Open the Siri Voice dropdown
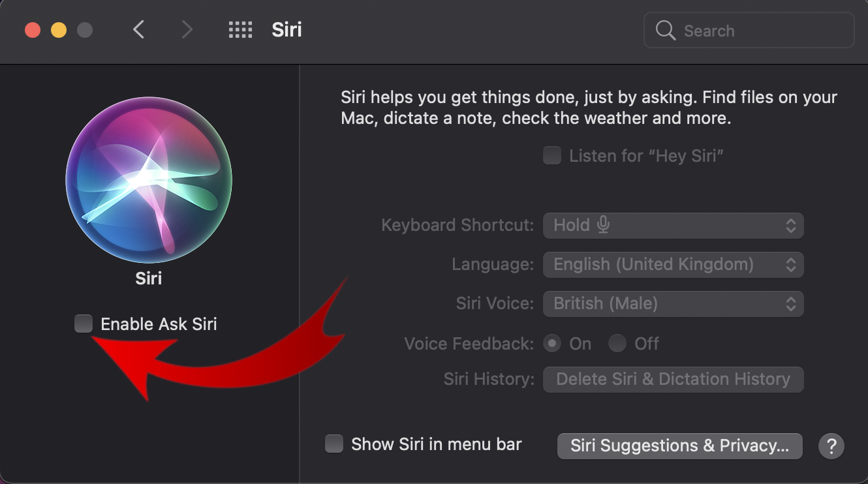Image resolution: width=868 pixels, height=484 pixels. click(x=674, y=304)
